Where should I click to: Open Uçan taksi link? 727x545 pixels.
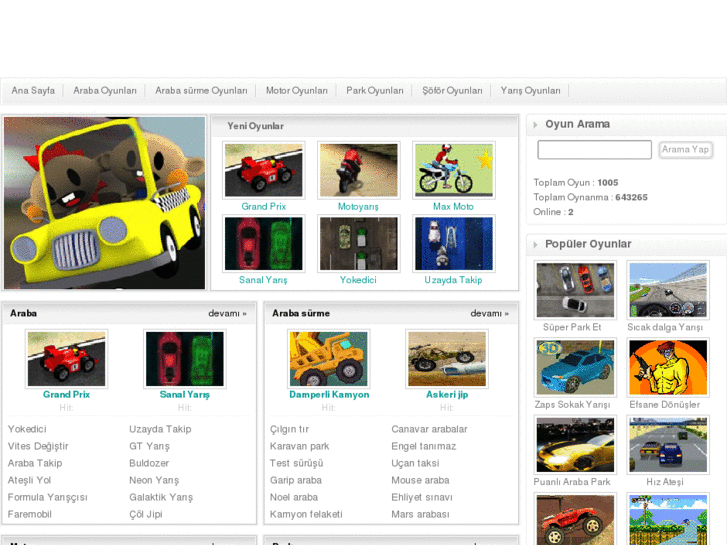click(415, 463)
